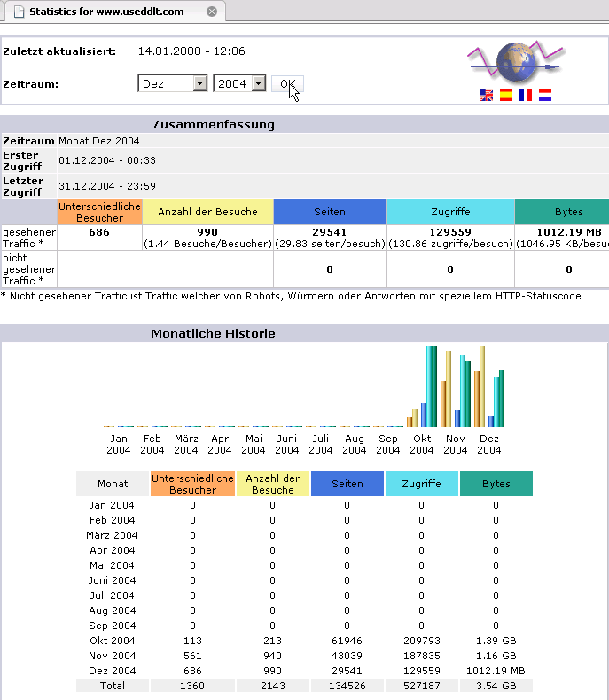Click the value 61946 in Seiten column

[x=347, y=641]
